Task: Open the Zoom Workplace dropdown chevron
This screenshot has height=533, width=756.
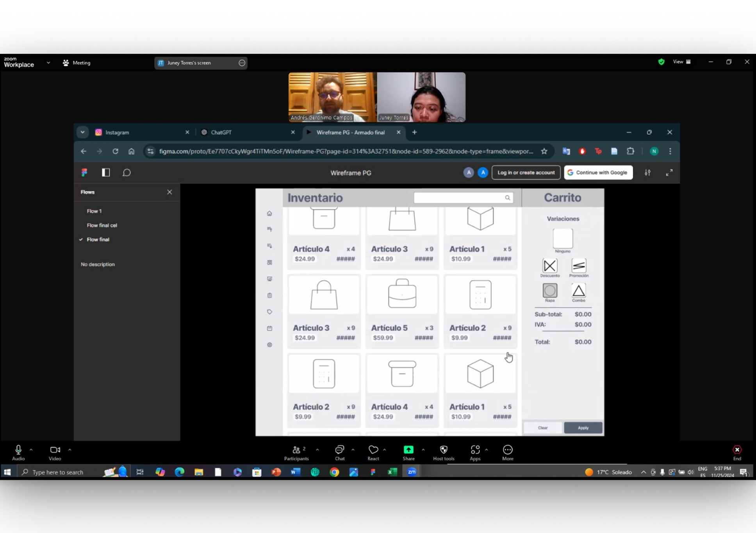Action: [x=48, y=62]
